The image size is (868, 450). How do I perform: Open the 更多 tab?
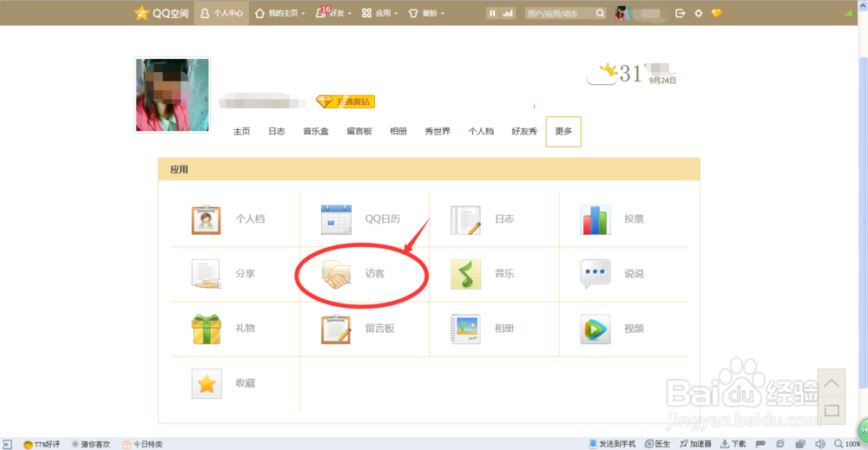coord(563,132)
